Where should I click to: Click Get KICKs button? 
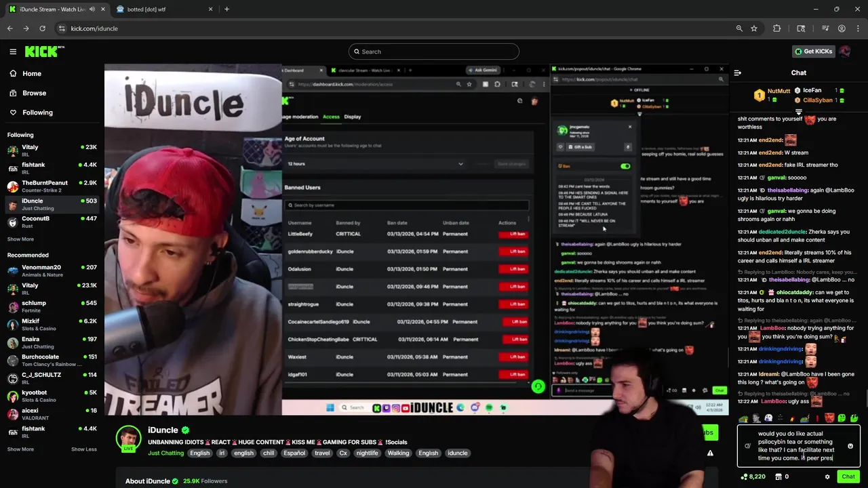click(x=813, y=52)
